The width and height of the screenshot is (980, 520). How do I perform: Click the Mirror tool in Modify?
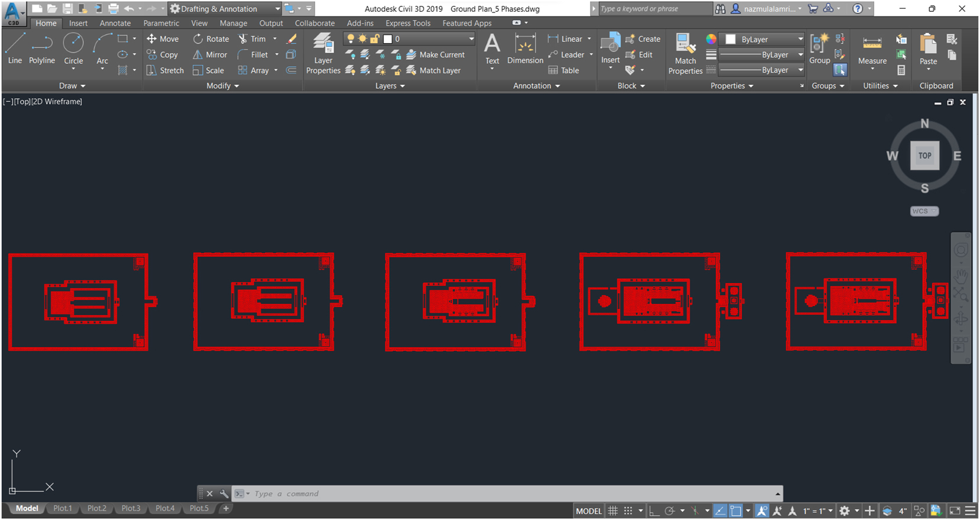coord(210,54)
